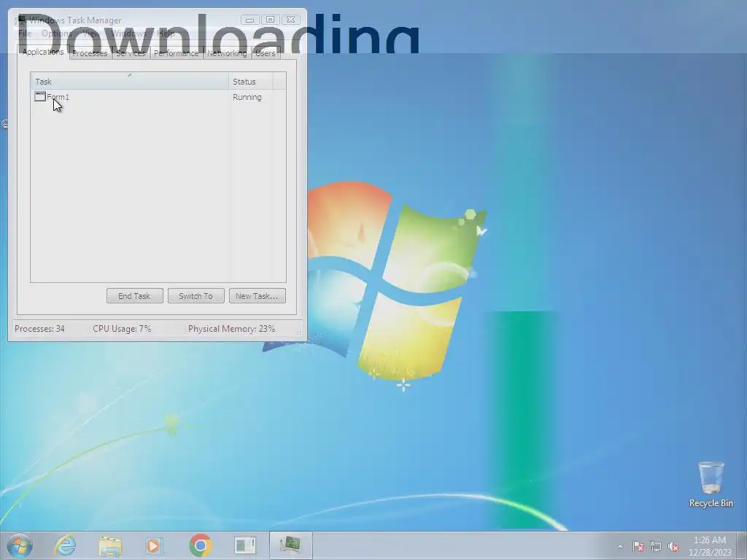Select the Form1 task row
This screenshot has width=747, height=560.
pos(158,97)
